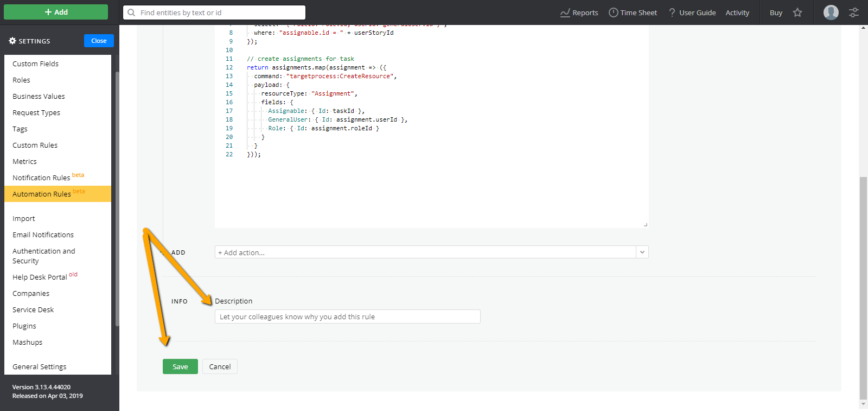Image resolution: width=868 pixels, height=411 pixels.
Task: Click the scrollbar down arrow
Action: click(863, 404)
